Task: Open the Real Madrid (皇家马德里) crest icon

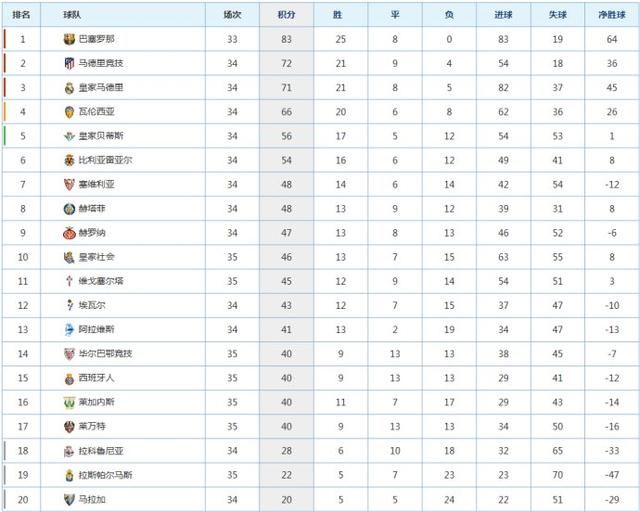Action: coord(68,87)
